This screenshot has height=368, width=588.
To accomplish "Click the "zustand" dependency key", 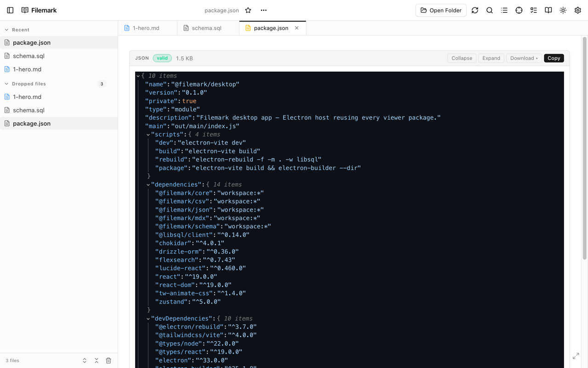I will click(x=171, y=302).
